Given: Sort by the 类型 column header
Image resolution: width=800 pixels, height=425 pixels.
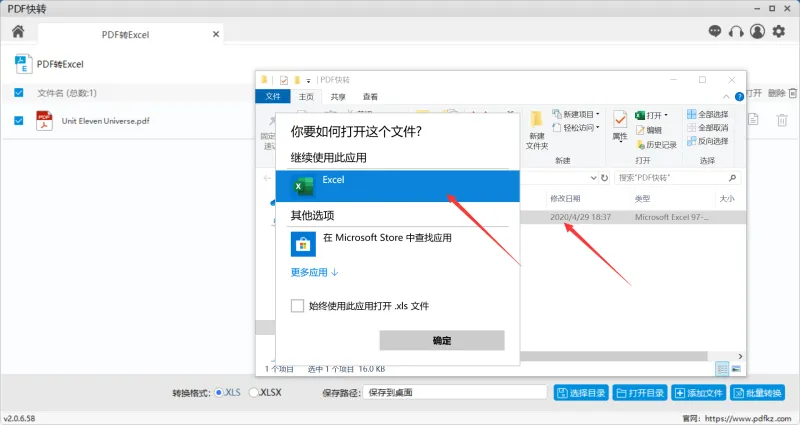Looking at the screenshot, I should 642,198.
